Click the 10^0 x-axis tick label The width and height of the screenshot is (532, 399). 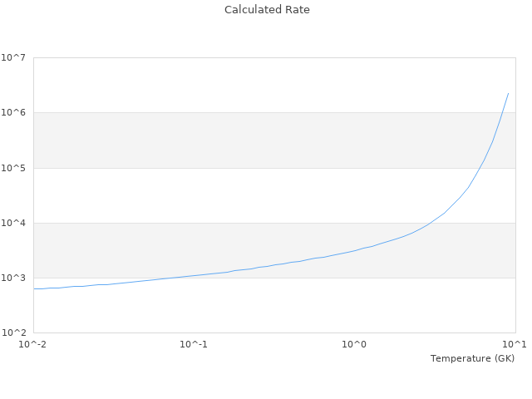coord(355,344)
